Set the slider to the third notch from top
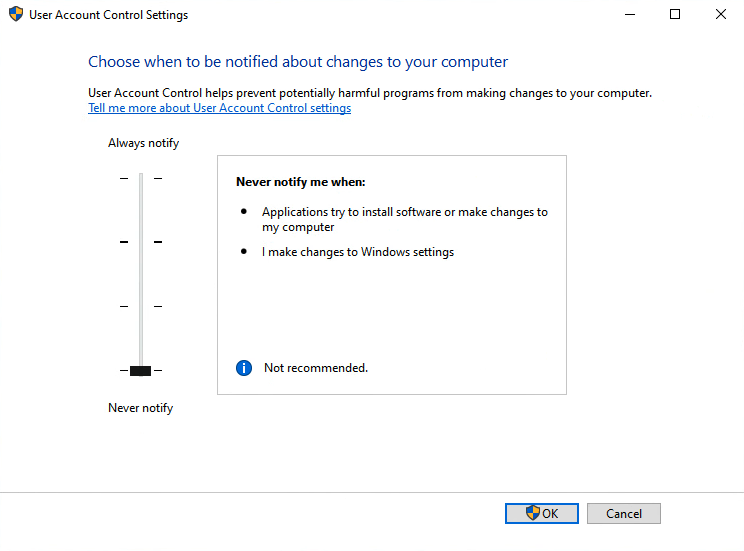 [x=141, y=306]
